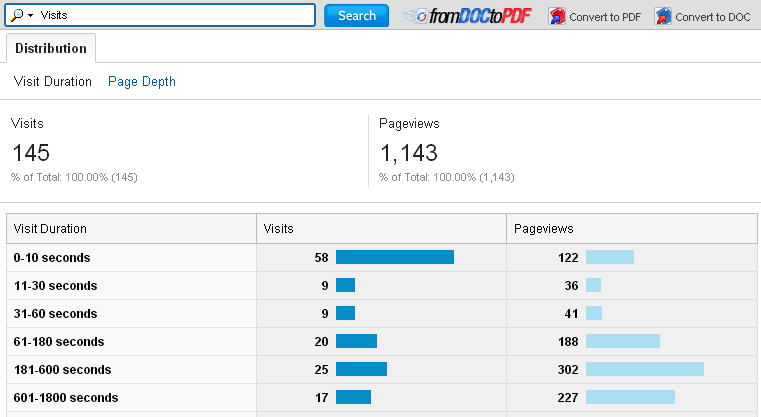Select the 61-180 seconds row label
Screen dimensions: 761x417
pyautogui.click(x=59, y=341)
